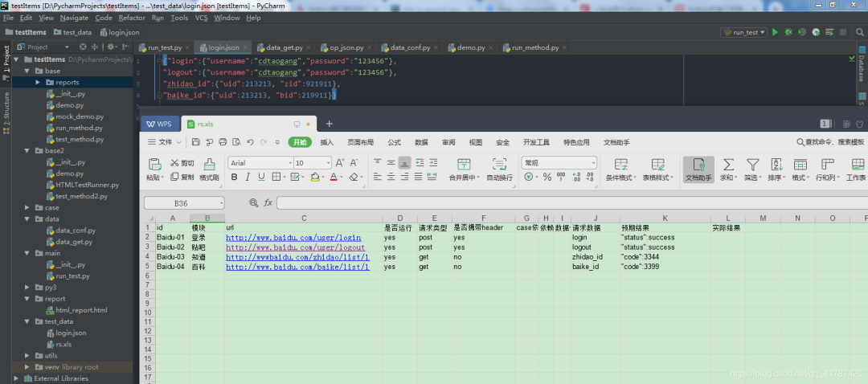Screen dimensions: 868x384
Task: Expand External Libraries node
Action: [15, 378]
